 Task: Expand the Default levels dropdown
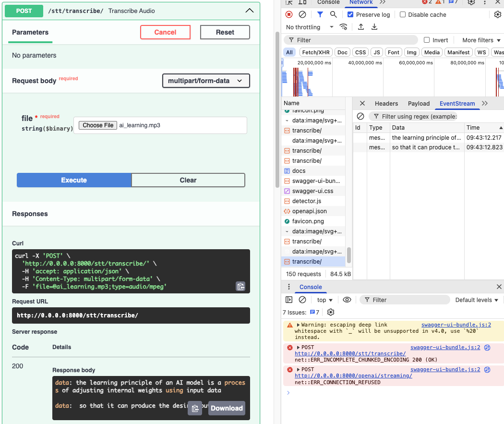point(477,300)
